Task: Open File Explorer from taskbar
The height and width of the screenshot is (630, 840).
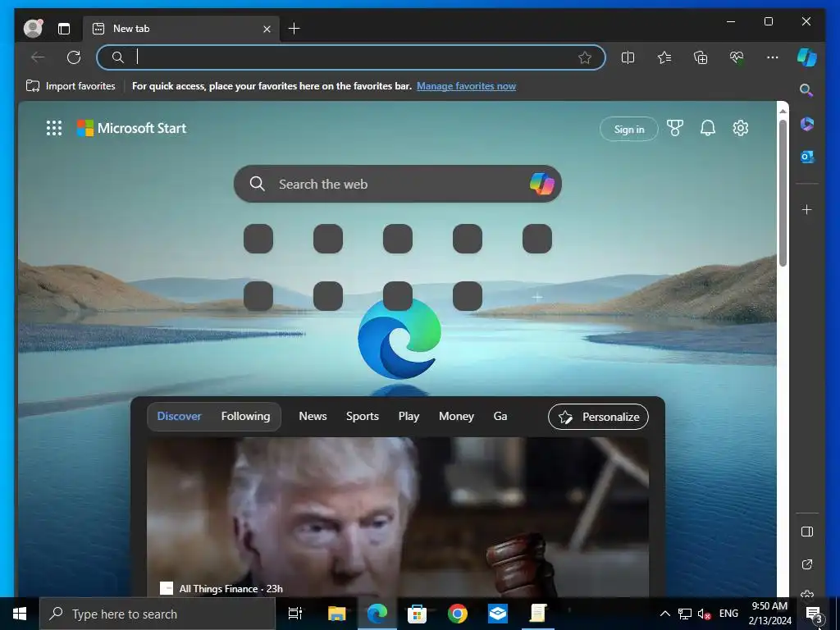Action: [337, 614]
